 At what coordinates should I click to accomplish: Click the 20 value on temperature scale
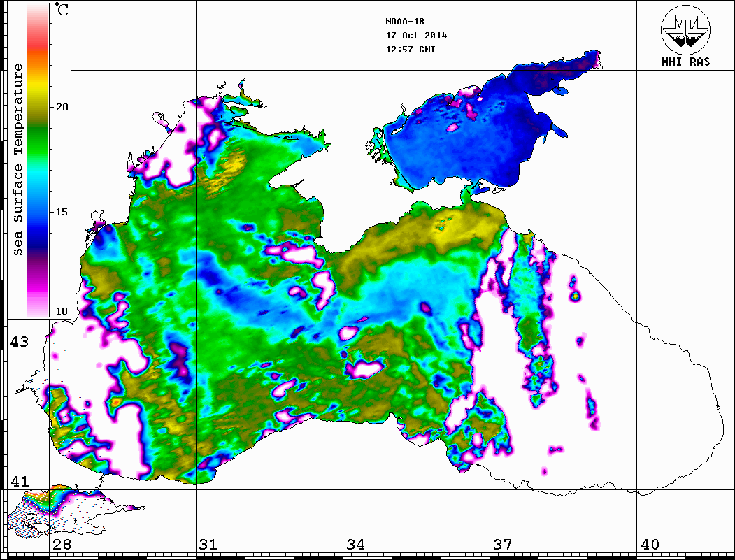pyautogui.click(x=62, y=107)
